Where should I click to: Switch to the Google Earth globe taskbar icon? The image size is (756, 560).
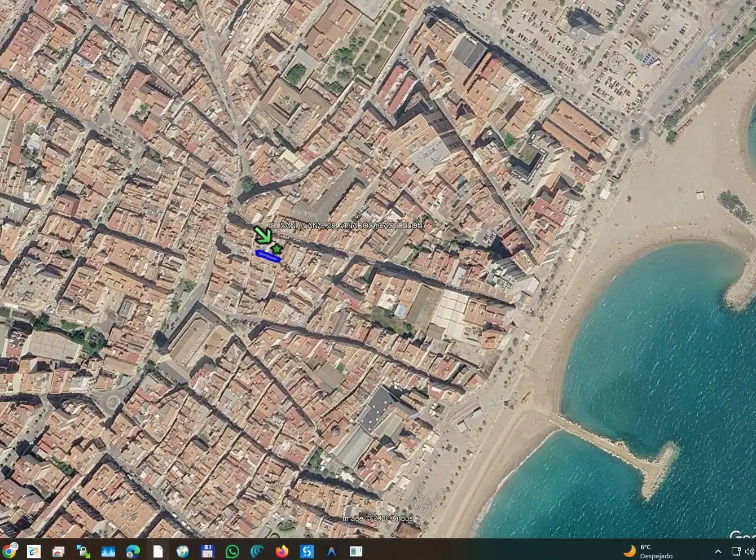click(182, 551)
